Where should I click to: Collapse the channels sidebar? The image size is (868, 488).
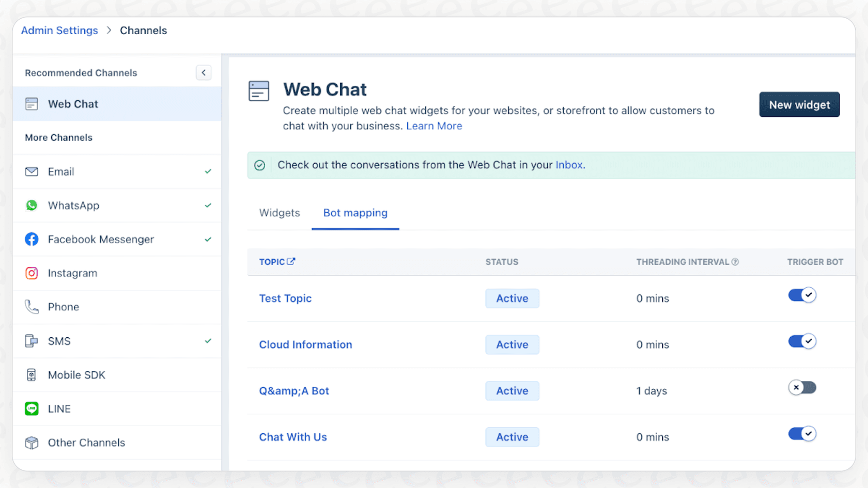204,73
